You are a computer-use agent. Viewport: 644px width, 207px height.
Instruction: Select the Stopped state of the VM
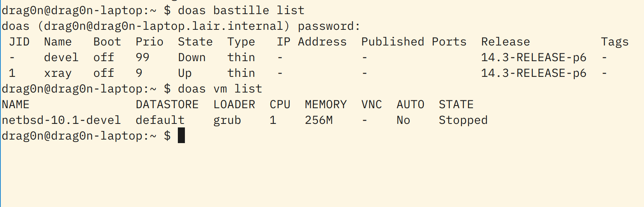click(x=463, y=120)
